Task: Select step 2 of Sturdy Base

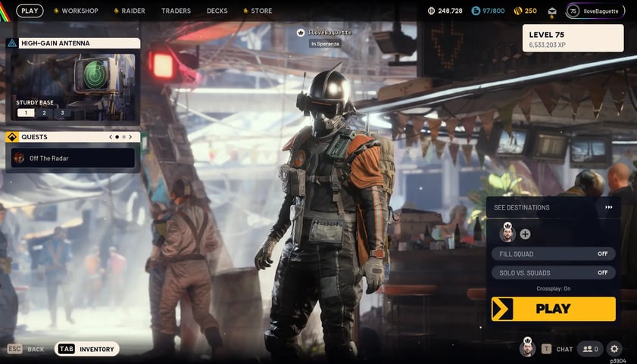Action: [44, 113]
